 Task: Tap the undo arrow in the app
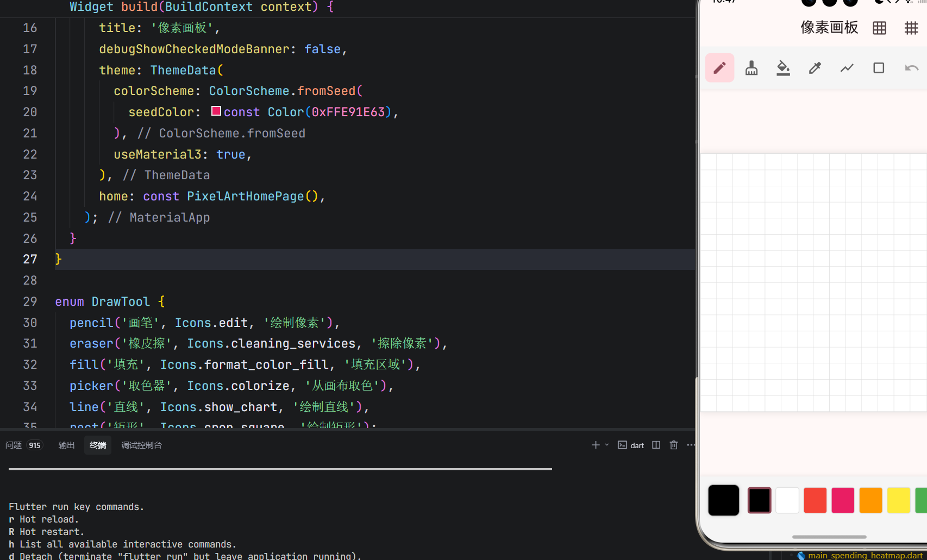coord(911,68)
